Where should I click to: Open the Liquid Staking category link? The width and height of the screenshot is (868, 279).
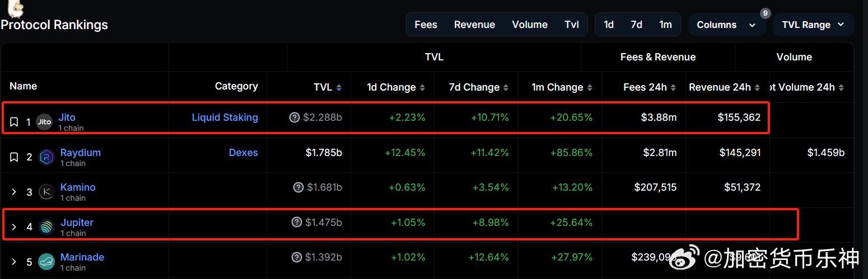(225, 117)
